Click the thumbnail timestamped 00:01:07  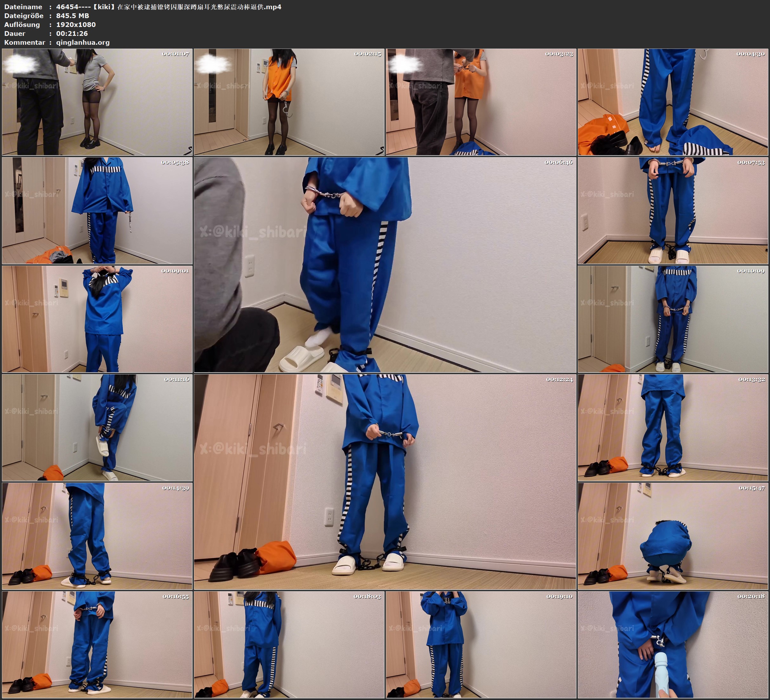(97, 102)
